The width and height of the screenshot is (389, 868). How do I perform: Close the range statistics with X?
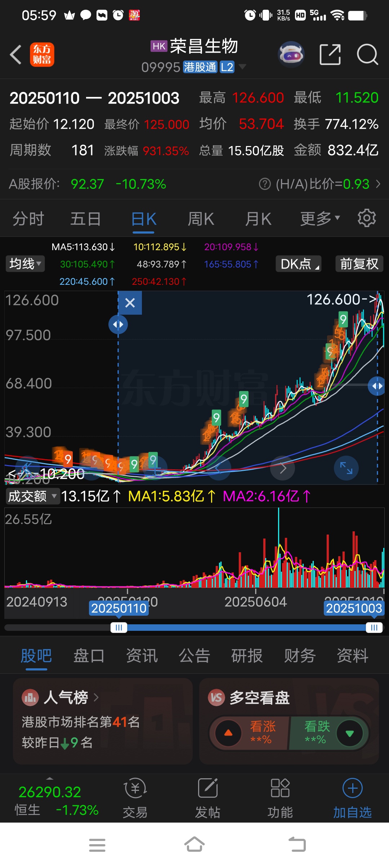[130, 303]
